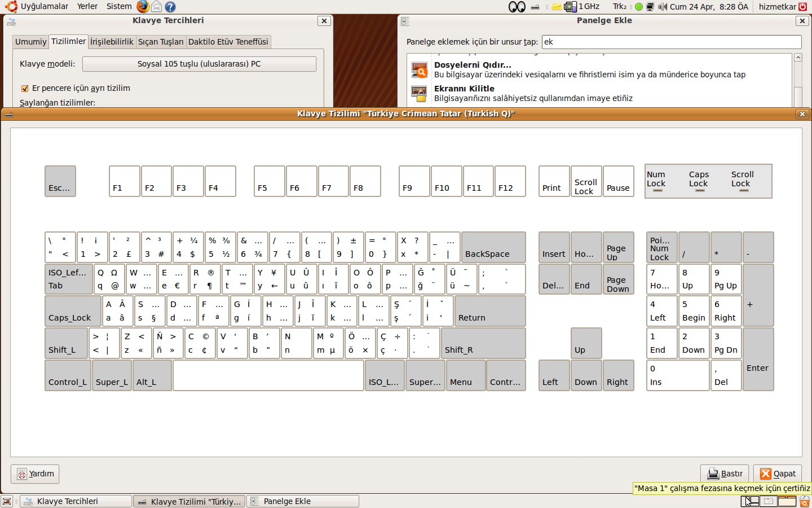Launch the mail client envelope icon

pyautogui.click(x=157, y=7)
